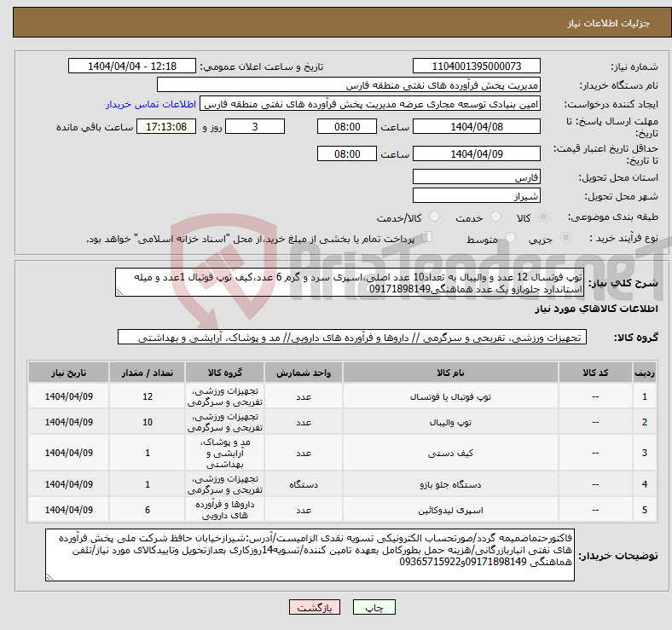Click the شرح کلی نیاز description textbox

350,282
